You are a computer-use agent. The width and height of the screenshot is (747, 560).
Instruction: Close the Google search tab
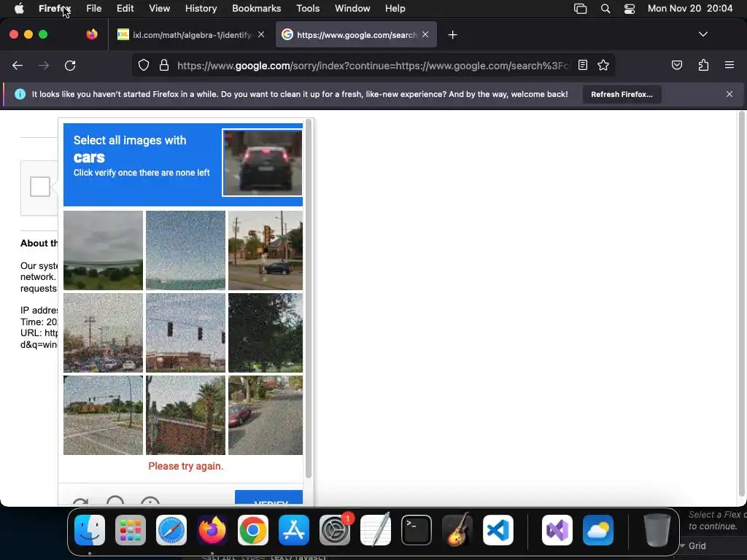click(x=425, y=34)
